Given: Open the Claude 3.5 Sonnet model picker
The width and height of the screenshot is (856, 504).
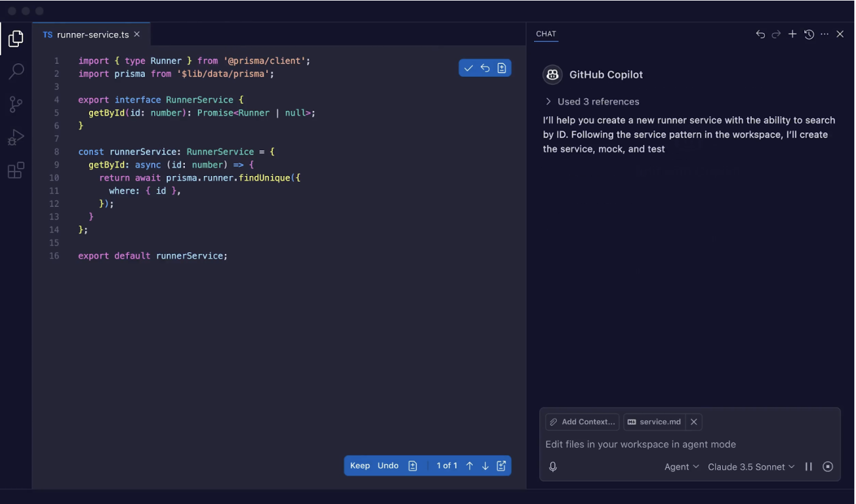Looking at the screenshot, I should coord(751,467).
